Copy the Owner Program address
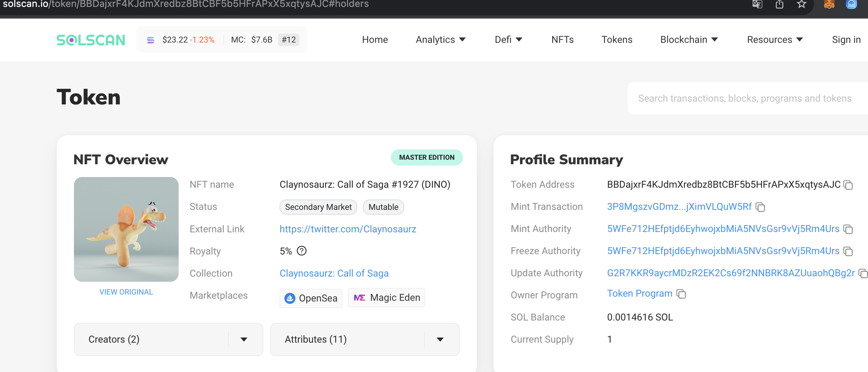Image resolution: width=868 pixels, height=372 pixels. tap(681, 294)
